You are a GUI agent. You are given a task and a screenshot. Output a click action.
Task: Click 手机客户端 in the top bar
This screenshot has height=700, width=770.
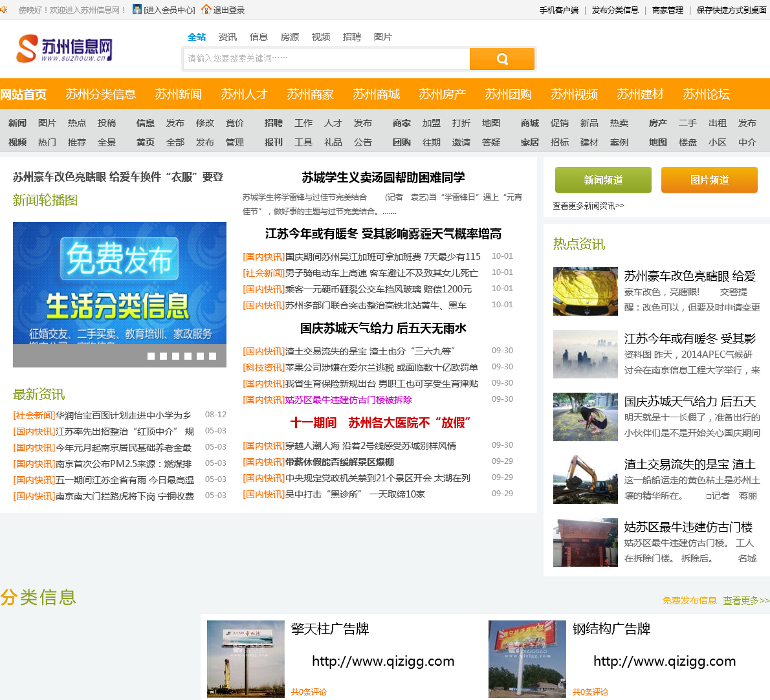[559, 10]
